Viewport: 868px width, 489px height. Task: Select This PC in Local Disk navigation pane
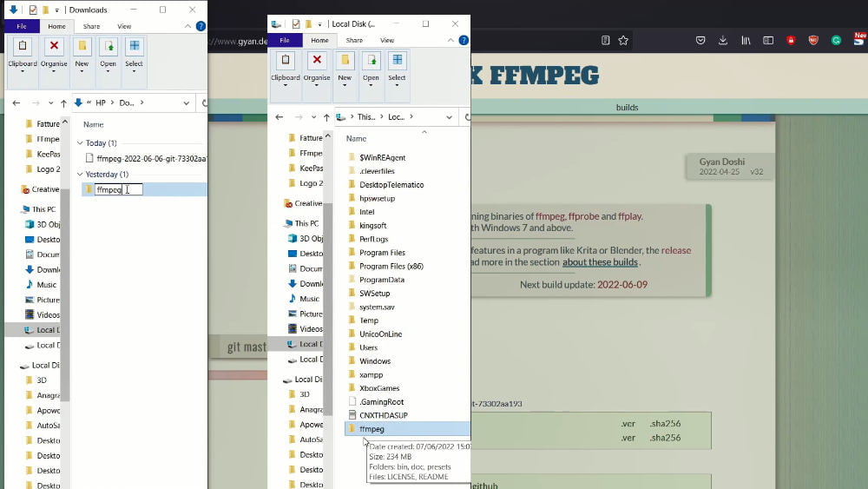(306, 223)
